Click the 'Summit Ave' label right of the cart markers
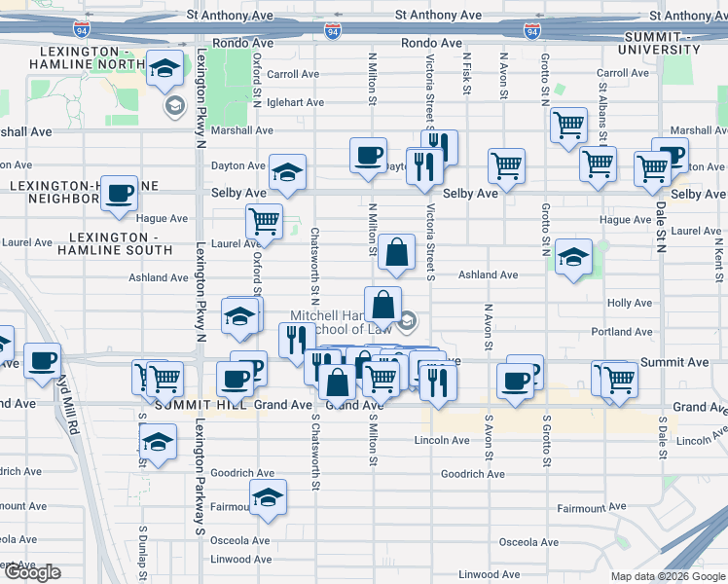Image resolution: width=728 pixels, height=584 pixels. [x=674, y=362]
